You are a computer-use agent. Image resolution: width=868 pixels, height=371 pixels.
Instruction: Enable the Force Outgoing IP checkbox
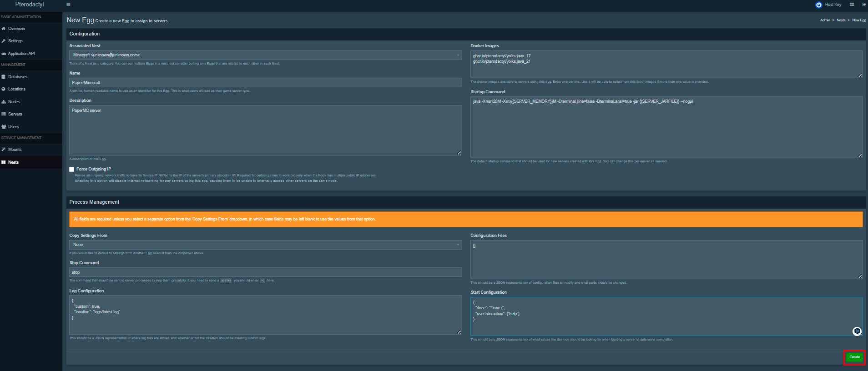(x=72, y=169)
